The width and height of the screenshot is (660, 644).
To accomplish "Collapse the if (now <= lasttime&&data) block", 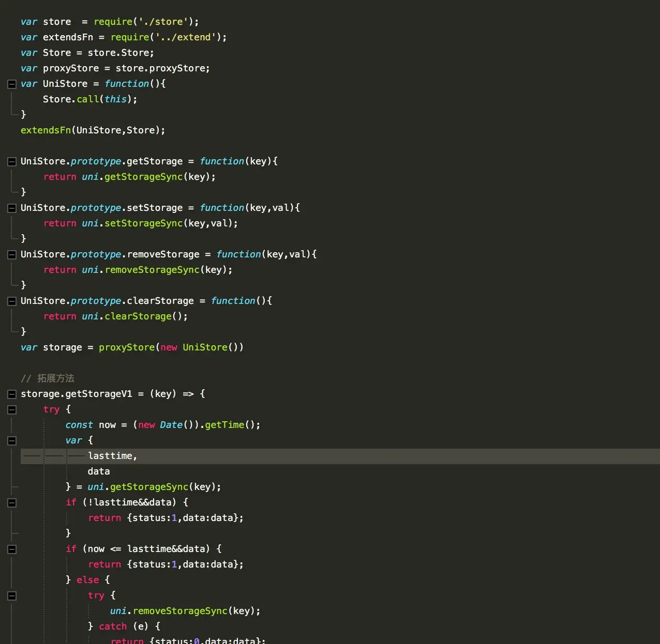I will 12,549.
